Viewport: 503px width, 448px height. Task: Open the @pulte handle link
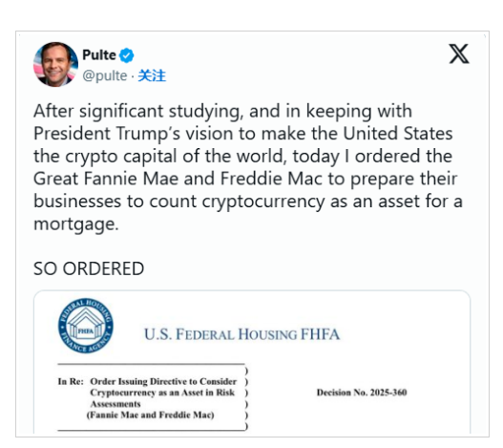[x=105, y=75]
